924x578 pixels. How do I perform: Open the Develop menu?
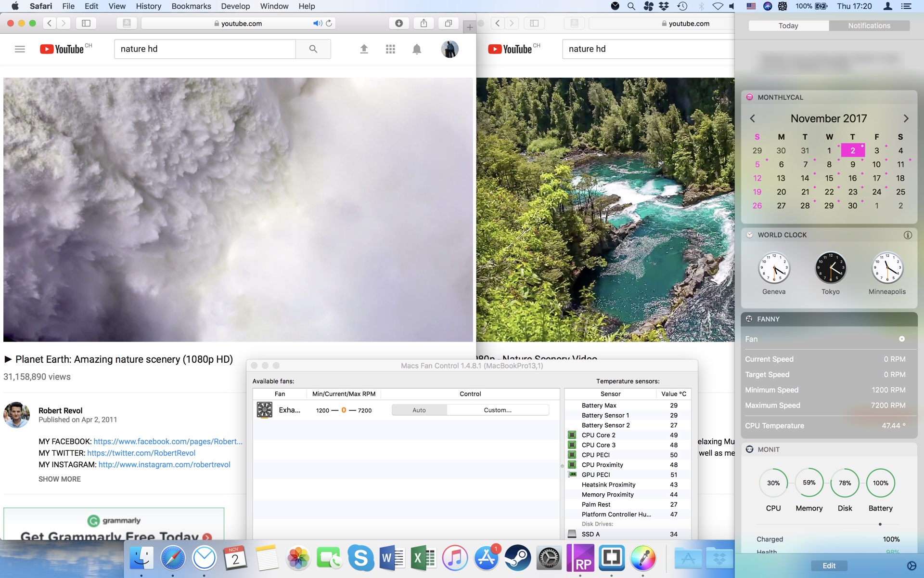click(235, 6)
